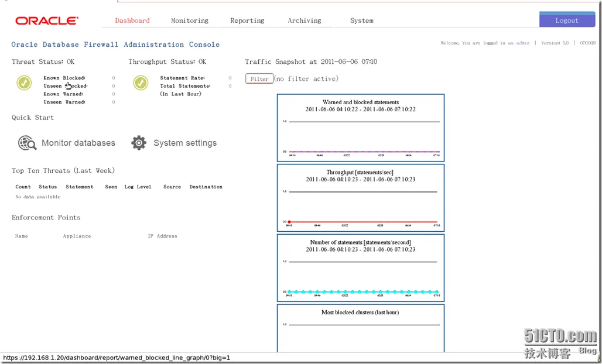Click the Appliance column header
The width and height of the screenshot is (602, 364).
pos(77,236)
